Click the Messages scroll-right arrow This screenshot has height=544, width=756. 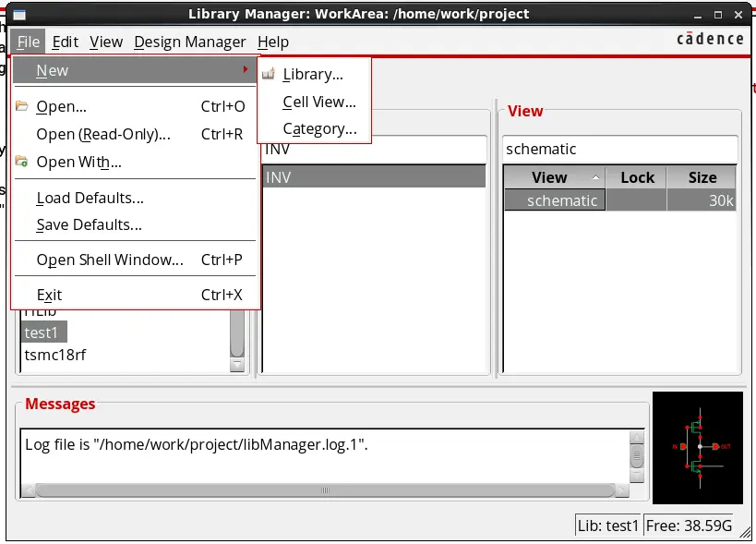coord(622,490)
